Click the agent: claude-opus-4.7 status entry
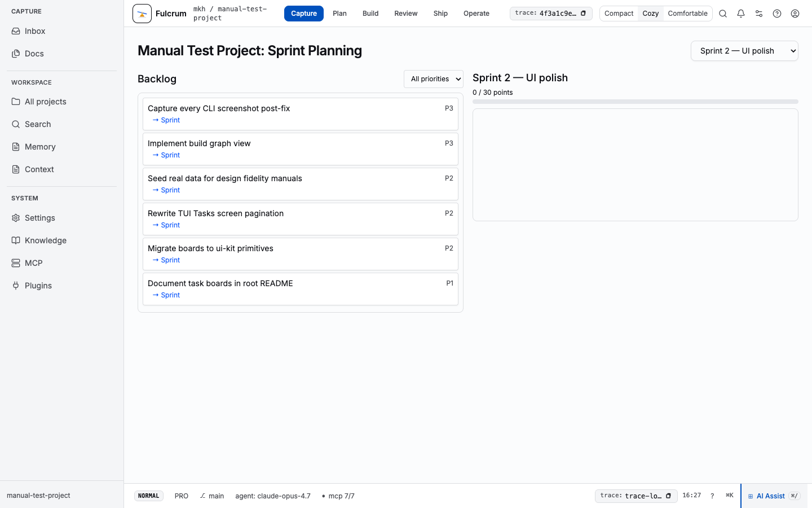 (273, 496)
